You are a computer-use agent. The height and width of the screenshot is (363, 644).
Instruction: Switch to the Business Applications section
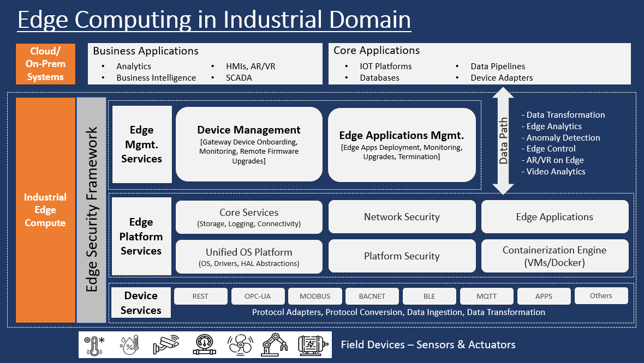click(x=205, y=63)
